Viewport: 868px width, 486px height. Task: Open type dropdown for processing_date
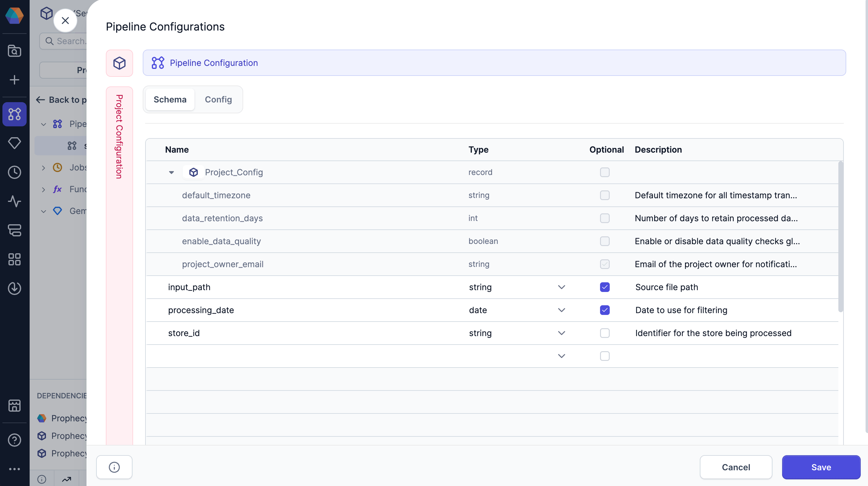click(561, 310)
